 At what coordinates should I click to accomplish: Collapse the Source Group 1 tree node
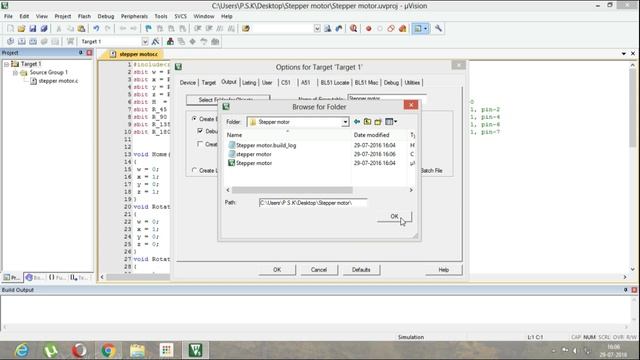click(x=15, y=73)
